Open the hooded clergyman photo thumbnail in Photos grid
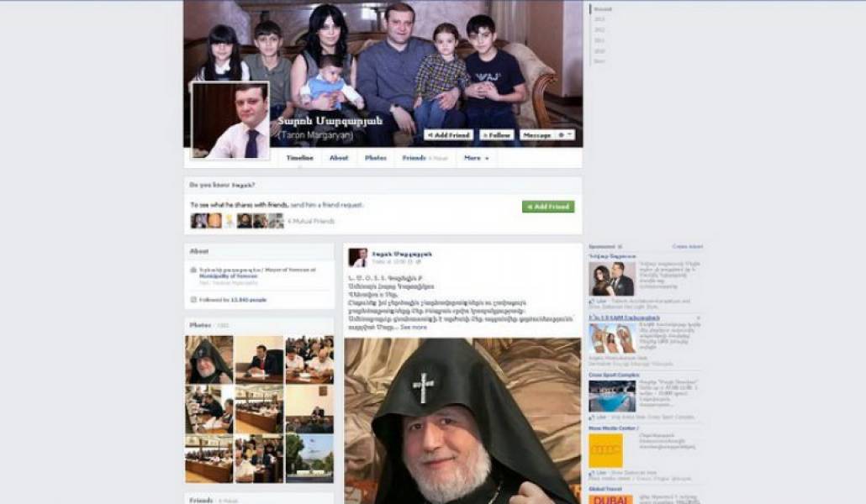The image size is (866, 504). [x=209, y=360]
